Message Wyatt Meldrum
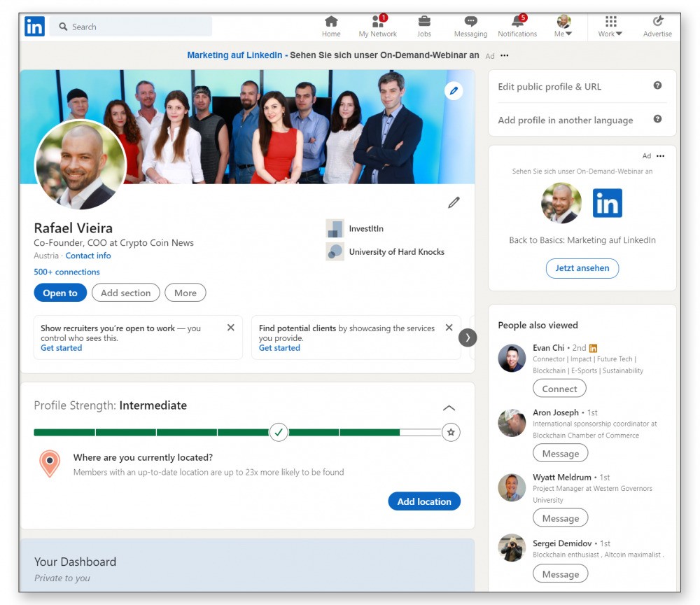This screenshot has height=605, width=700. (x=560, y=518)
